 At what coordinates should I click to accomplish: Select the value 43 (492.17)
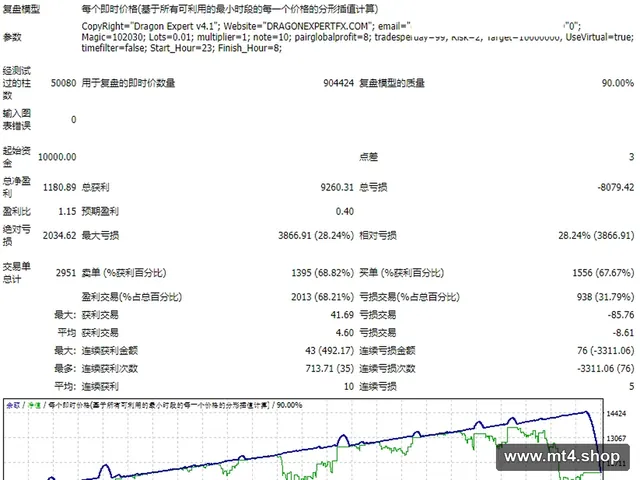tap(329, 351)
